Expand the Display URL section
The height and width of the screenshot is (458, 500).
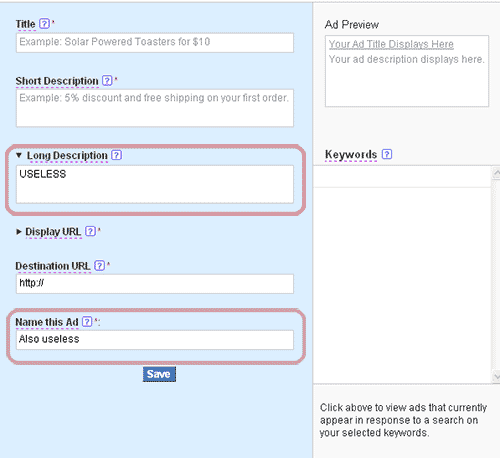[x=19, y=232]
